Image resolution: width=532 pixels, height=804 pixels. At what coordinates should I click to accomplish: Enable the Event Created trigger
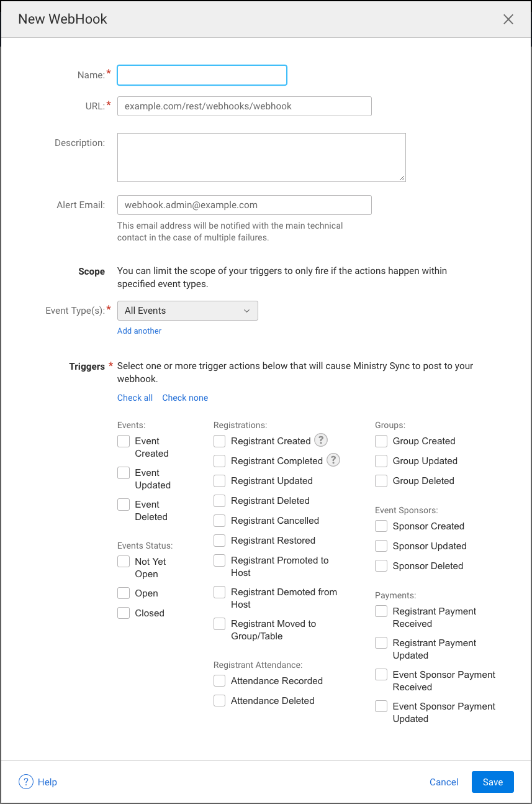tap(124, 441)
